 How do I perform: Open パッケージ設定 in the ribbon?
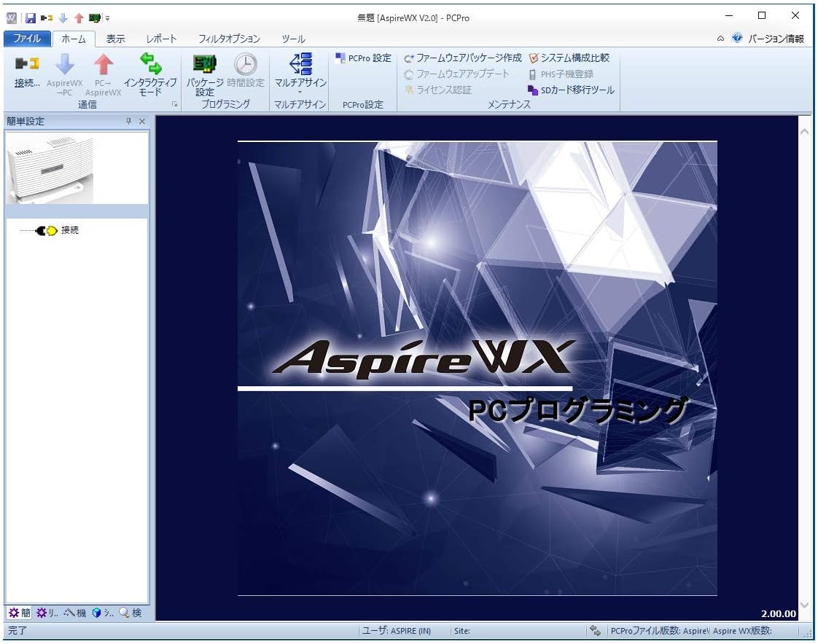click(x=205, y=74)
